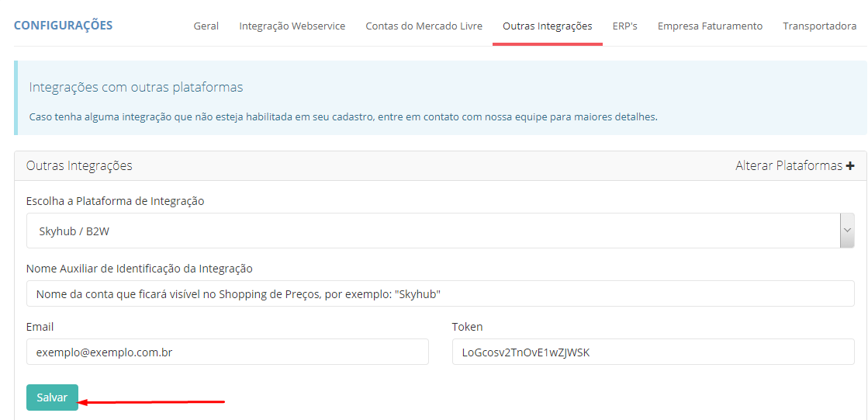Open the Empresa Faturamento tab
The width and height of the screenshot is (868, 420).
click(x=711, y=26)
